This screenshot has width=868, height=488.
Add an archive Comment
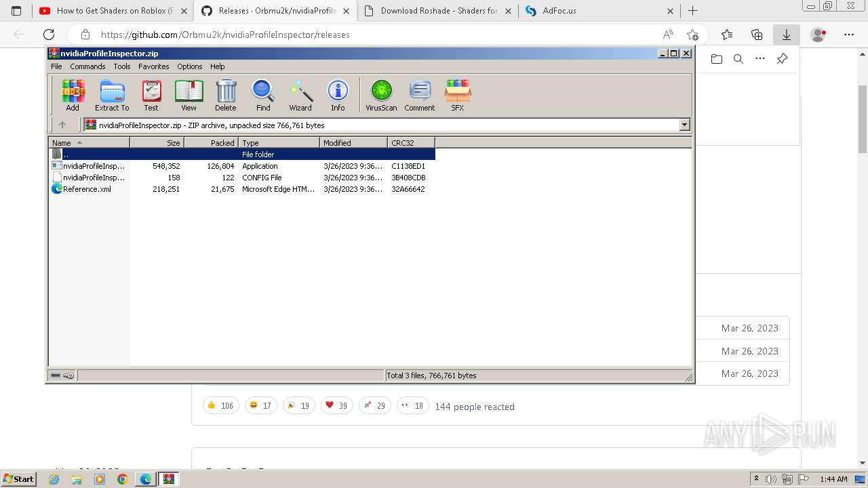click(x=420, y=96)
